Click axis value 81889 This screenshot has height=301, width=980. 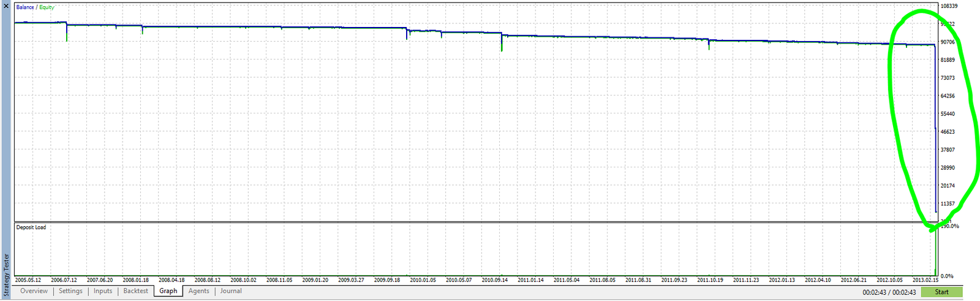pos(948,60)
